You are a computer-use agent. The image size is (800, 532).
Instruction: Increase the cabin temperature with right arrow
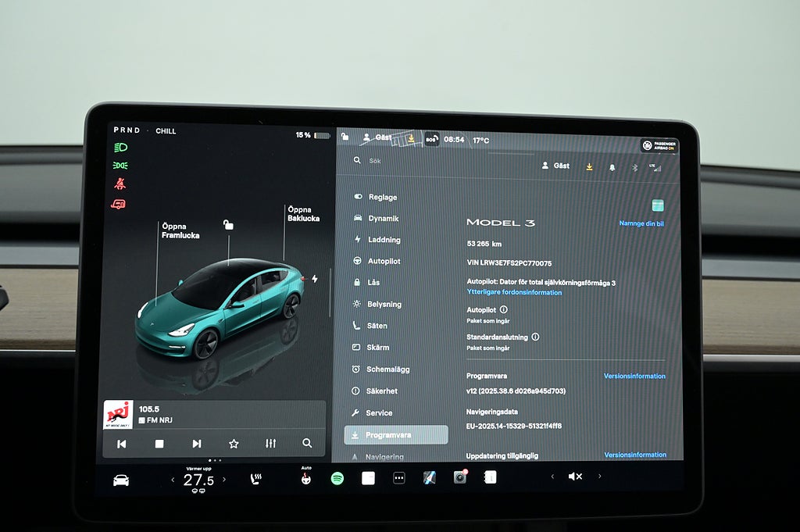point(224,480)
